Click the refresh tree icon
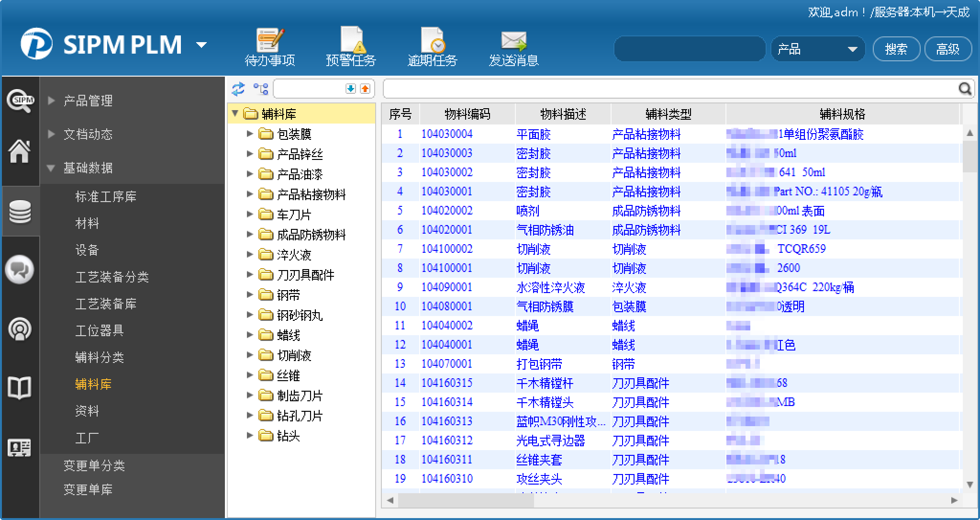 click(x=238, y=89)
